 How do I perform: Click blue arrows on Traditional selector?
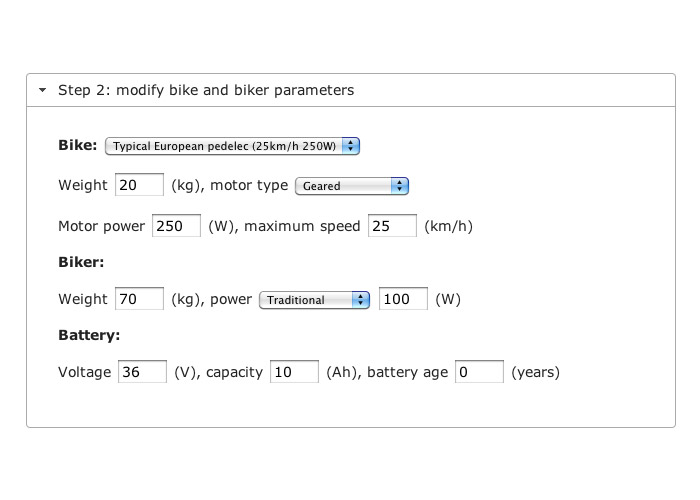click(361, 300)
